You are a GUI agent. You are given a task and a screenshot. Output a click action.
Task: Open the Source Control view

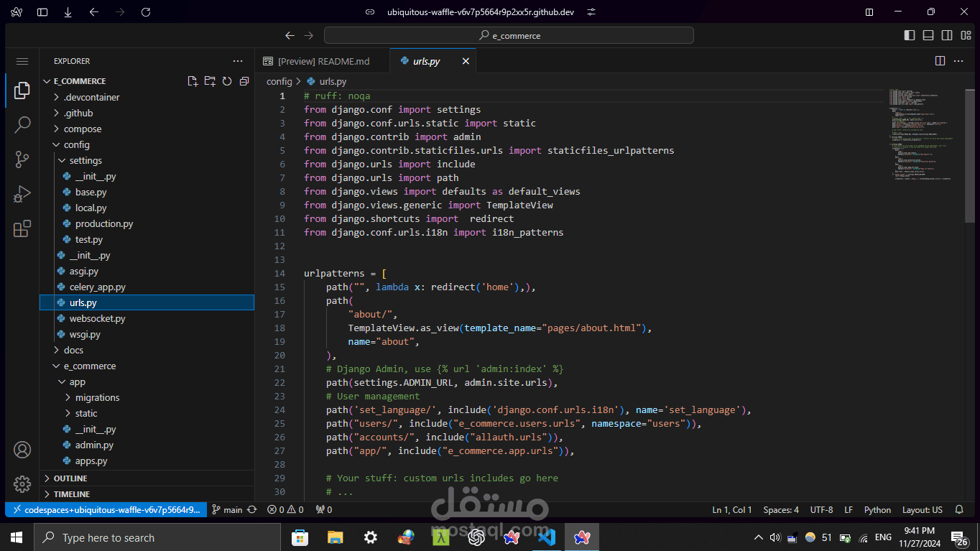click(x=22, y=159)
